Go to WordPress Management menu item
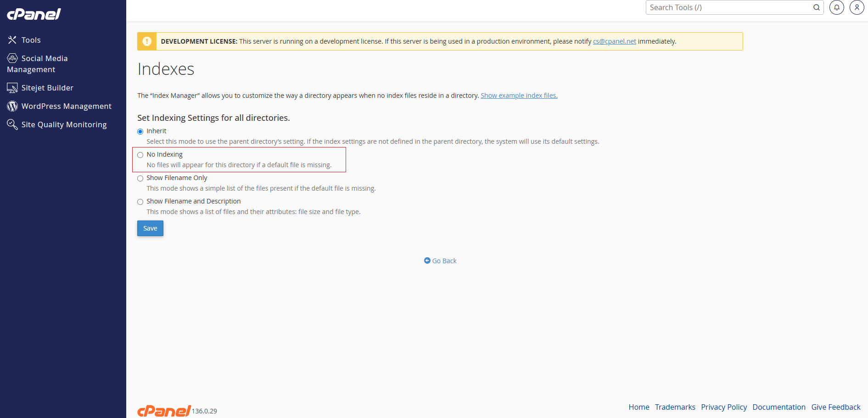This screenshot has width=868, height=418. (x=67, y=106)
